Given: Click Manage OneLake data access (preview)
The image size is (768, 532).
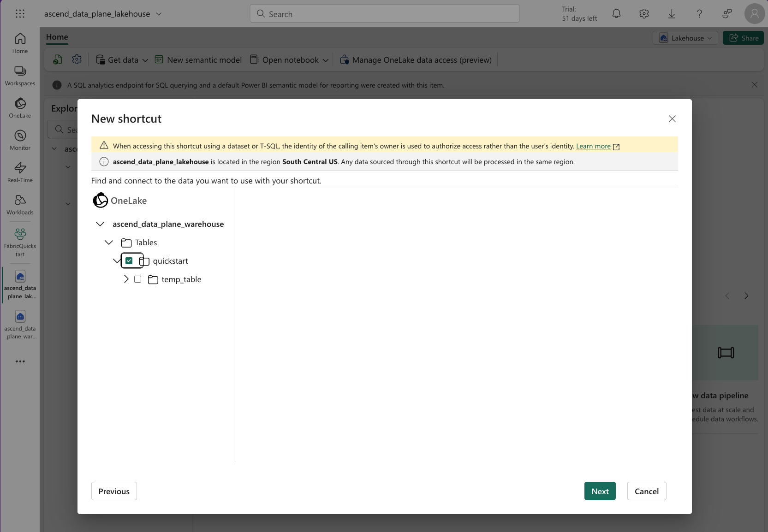Looking at the screenshot, I should [x=416, y=60].
